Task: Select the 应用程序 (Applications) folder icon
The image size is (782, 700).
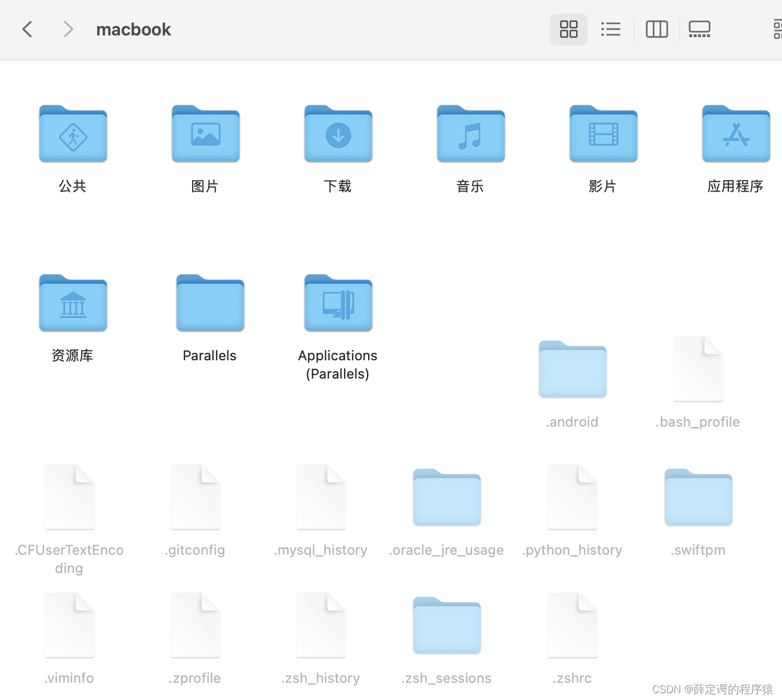Action: click(736, 133)
